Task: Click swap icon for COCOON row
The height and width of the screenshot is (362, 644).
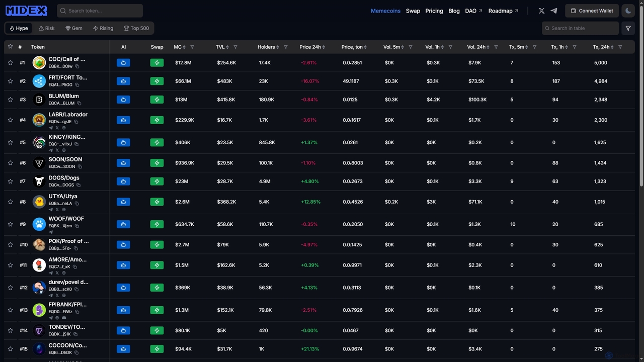Action: pos(157,349)
